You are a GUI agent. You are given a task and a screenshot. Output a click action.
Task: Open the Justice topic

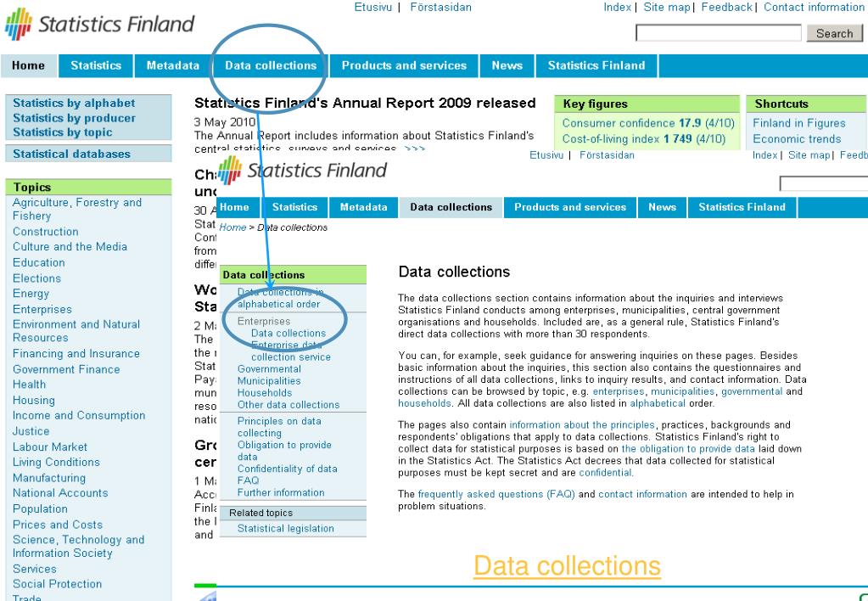tap(31, 431)
